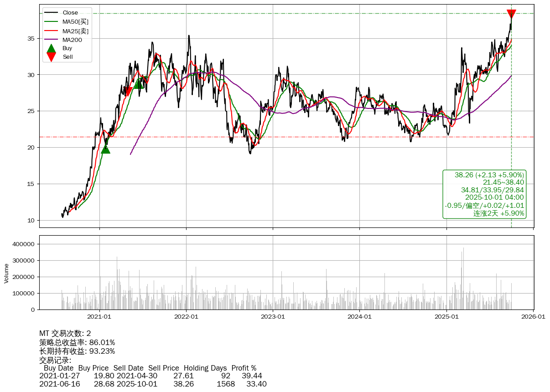Click the sell marker at the 2025 peak

pos(511,14)
